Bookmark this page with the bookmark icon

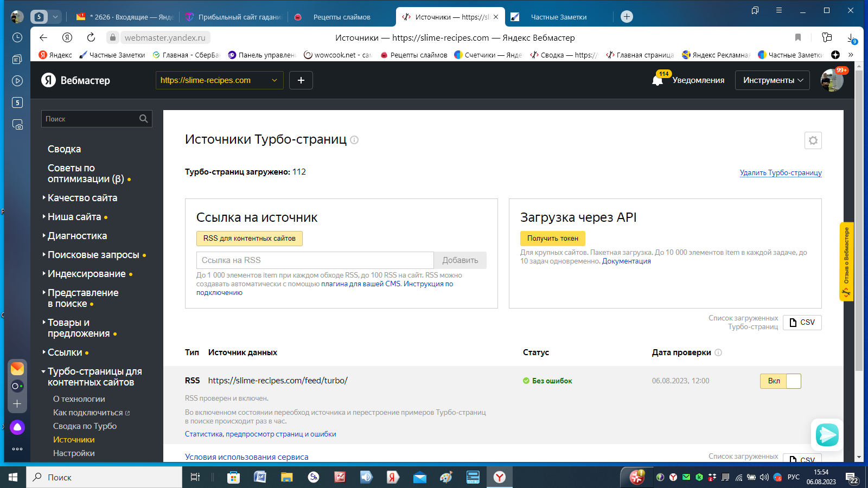798,37
